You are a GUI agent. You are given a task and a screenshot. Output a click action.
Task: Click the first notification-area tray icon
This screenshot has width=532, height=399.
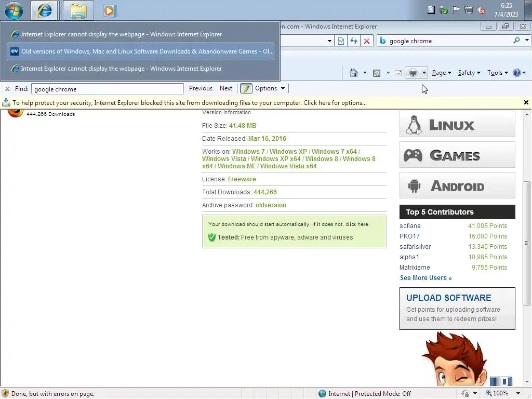pyautogui.click(x=431, y=10)
